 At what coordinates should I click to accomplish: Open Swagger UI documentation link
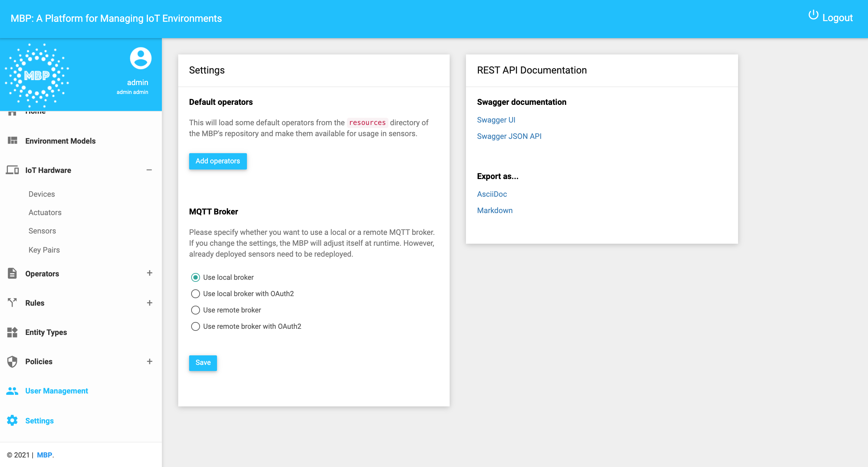[x=496, y=119]
